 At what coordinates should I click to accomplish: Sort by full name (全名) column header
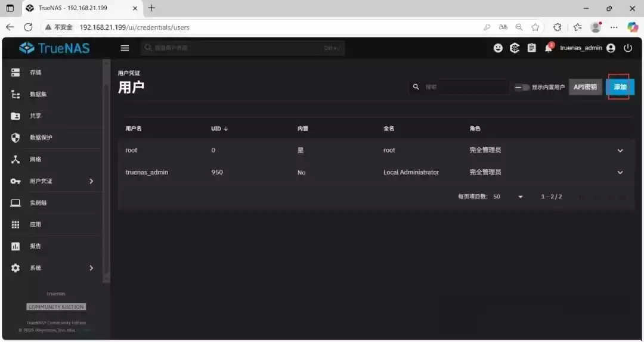389,129
